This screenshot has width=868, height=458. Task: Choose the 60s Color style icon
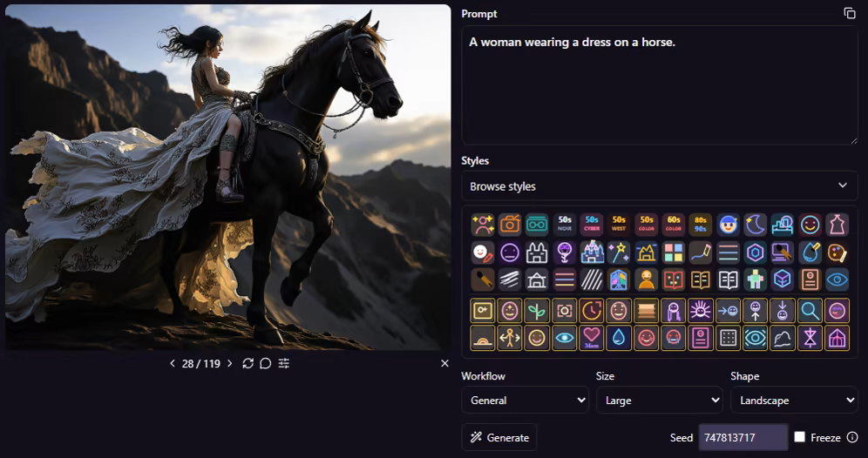(x=674, y=225)
